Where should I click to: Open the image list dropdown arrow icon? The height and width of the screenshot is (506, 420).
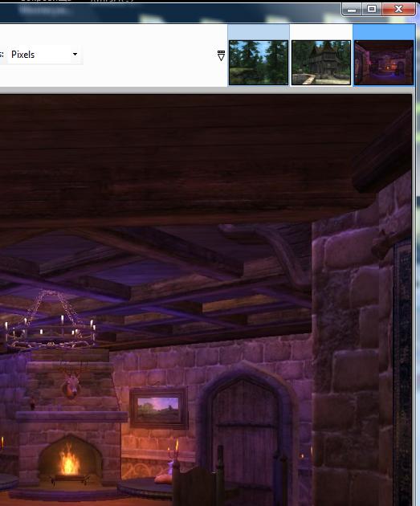(221, 55)
